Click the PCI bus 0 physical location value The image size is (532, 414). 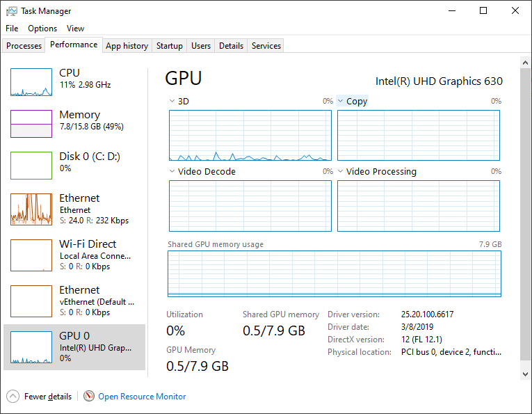coord(451,352)
